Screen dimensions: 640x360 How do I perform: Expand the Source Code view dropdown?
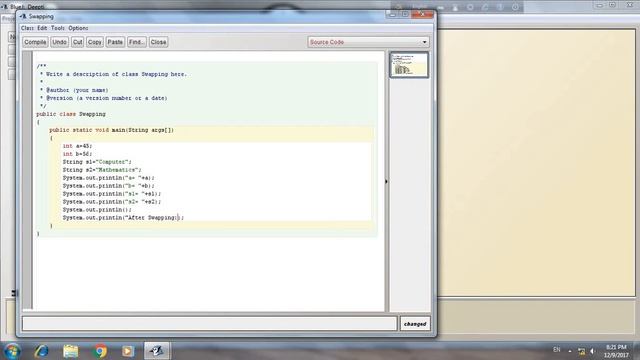click(x=368, y=42)
